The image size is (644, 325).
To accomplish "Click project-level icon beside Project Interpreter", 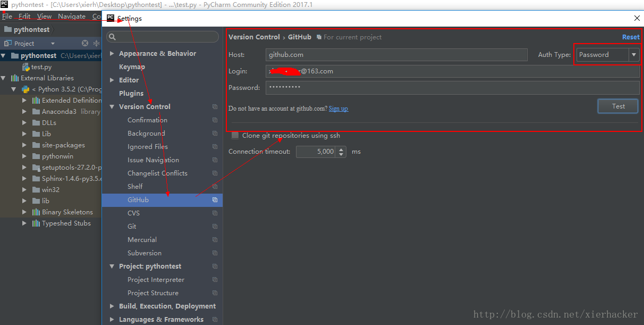I will pyautogui.click(x=215, y=280).
